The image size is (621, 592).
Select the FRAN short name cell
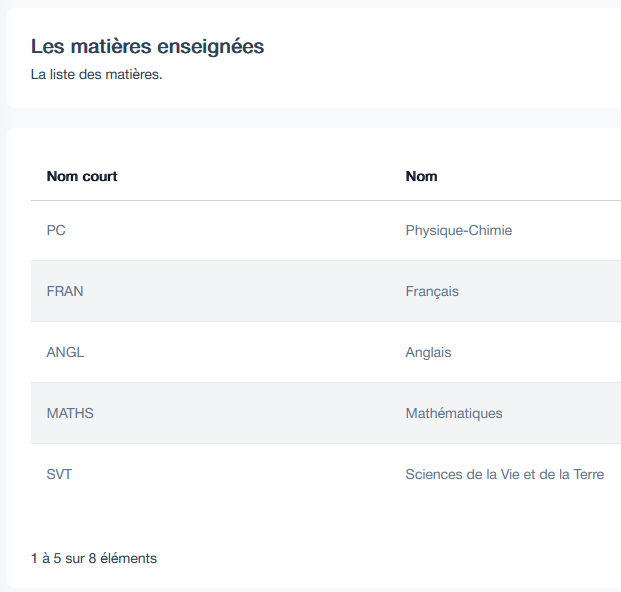65,291
